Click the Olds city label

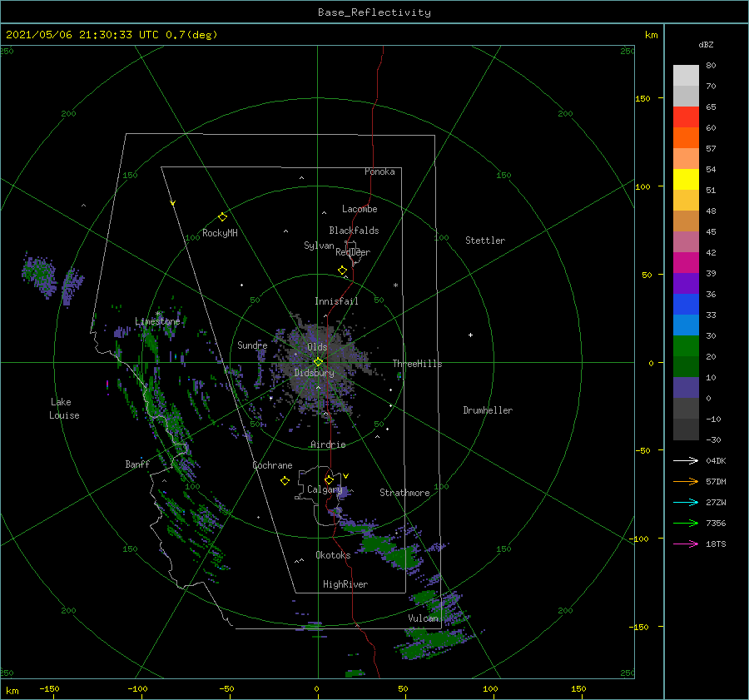[317, 347]
